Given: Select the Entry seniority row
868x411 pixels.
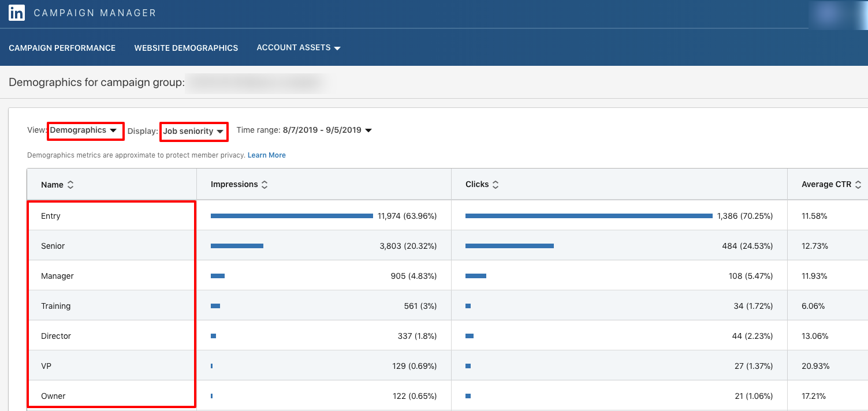Looking at the screenshot, I should point(51,216).
